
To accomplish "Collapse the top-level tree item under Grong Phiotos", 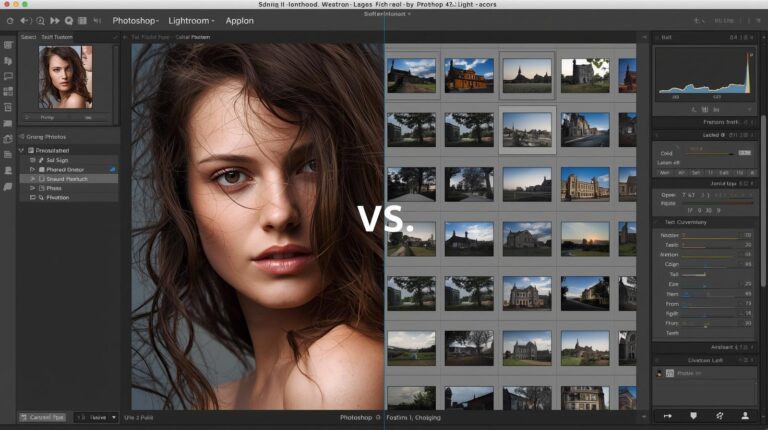I will click(23, 151).
